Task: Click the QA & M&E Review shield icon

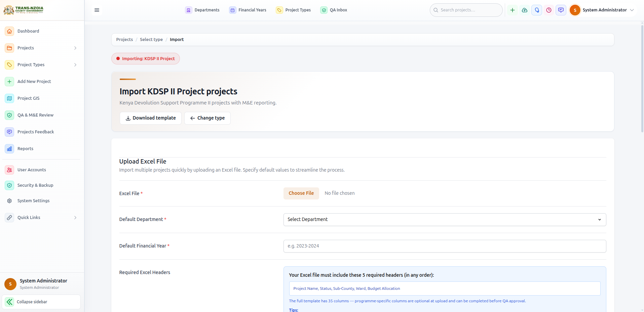Action: [x=9, y=115]
